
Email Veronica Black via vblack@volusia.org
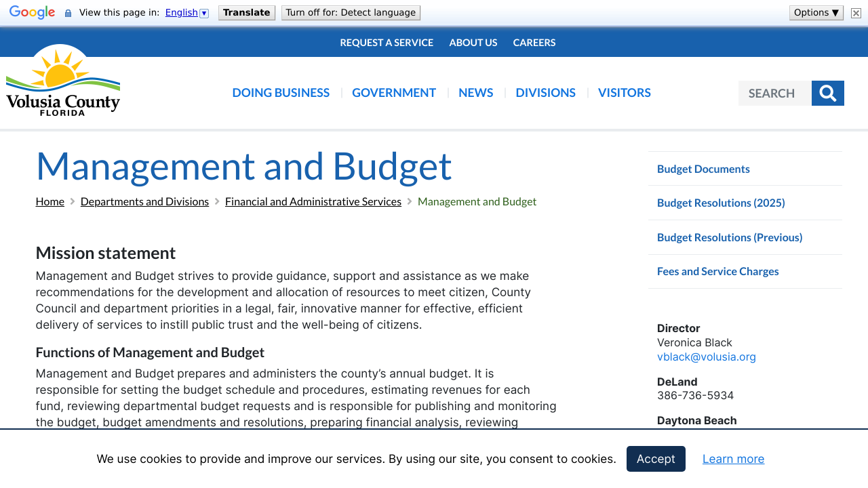point(706,356)
